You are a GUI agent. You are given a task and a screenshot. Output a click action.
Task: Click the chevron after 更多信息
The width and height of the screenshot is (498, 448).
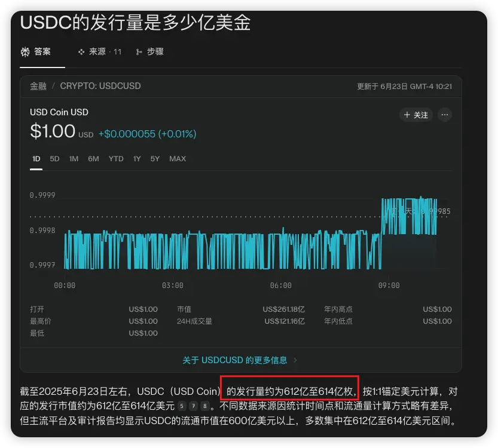point(295,360)
